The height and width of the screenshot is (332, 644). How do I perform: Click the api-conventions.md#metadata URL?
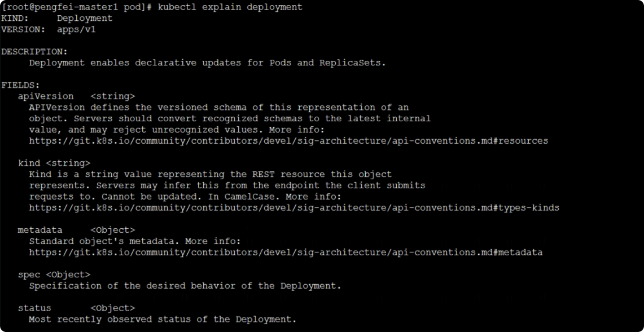pyautogui.click(x=286, y=253)
